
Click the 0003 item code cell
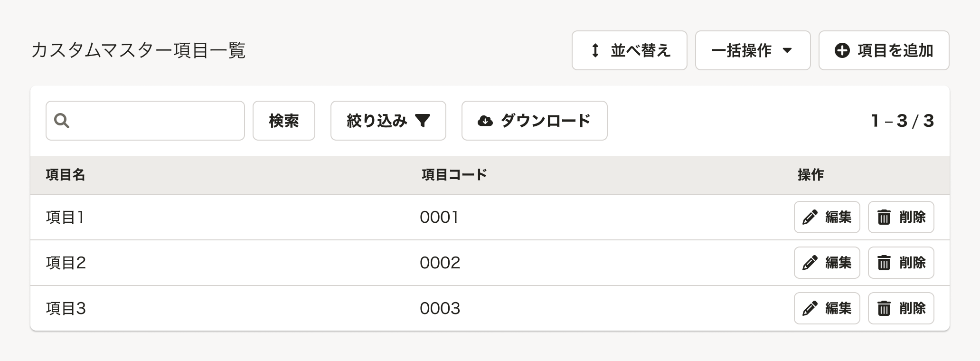pos(440,308)
